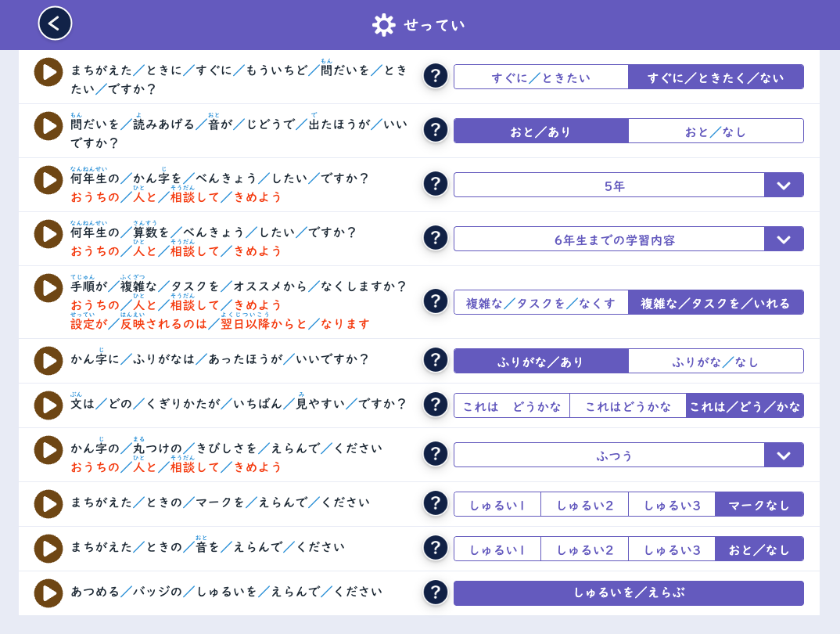The width and height of the screenshot is (840, 634).
Task: Open help for wrong-answer mark setting
Action: pyautogui.click(x=436, y=504)
